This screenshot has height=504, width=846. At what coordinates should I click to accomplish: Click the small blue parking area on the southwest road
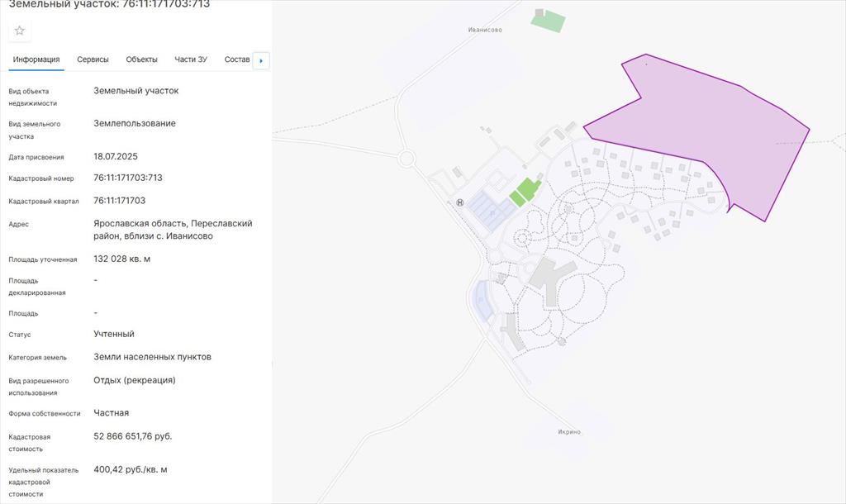tap(482, 299)
